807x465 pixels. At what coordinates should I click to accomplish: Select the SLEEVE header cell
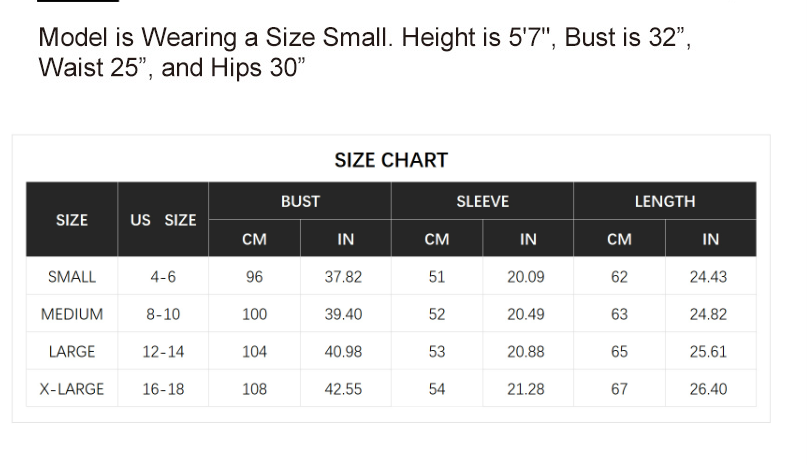point(482,201)
